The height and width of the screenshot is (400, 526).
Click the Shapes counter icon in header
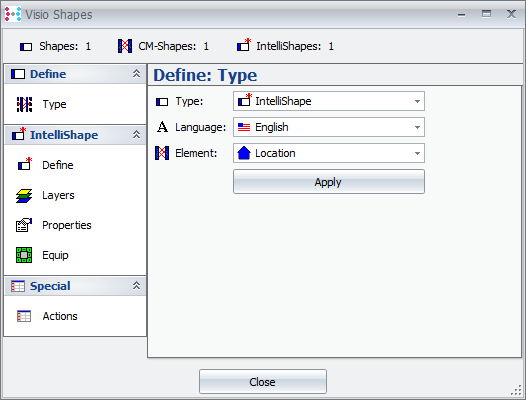click(x=26, y=47)
